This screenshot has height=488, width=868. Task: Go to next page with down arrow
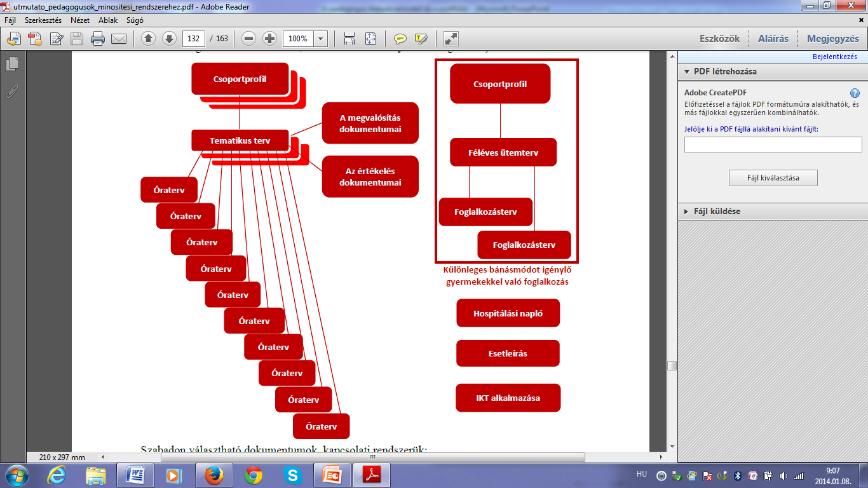(x=169, y=39)
